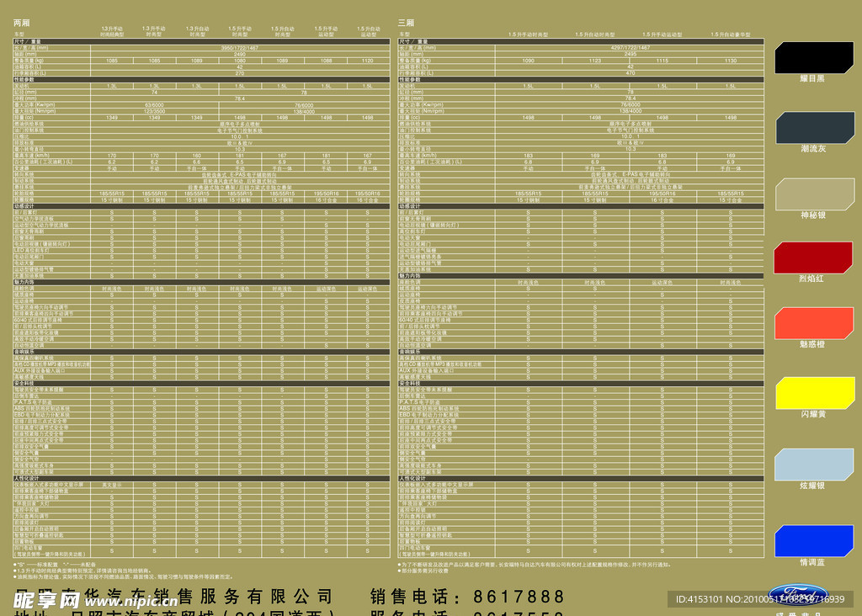The image size is (862, 616).
Task: Click the 160 top speed value
Action: pyautogui.click(x=197, y=156)
